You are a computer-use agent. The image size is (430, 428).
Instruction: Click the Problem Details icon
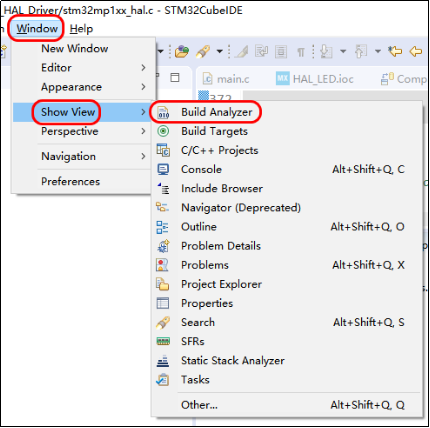tap(163, 246)
